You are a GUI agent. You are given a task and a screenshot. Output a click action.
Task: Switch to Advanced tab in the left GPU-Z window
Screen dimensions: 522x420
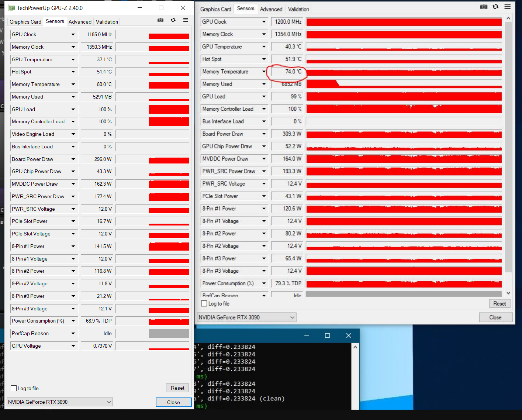tap(80, 22)
